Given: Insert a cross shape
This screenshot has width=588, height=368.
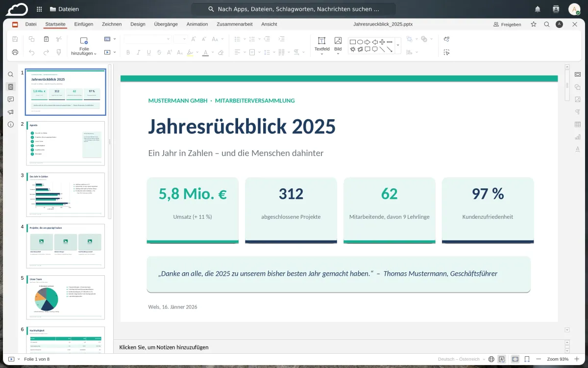Looking at the screenshot, I should click(x=382, y=42).
